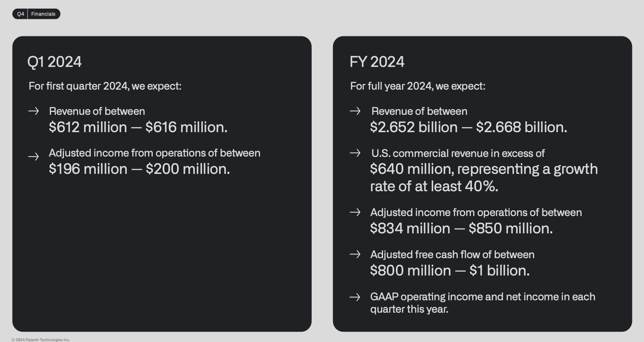Click the Palantir Technologies copyright footer
Screen dimensions: 644x342
tap(41, 340)
